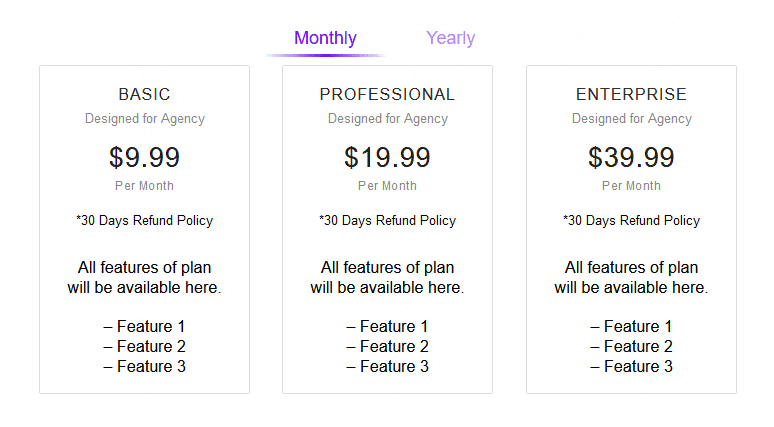This screenshot has width=774, height=427.
Task: Click the $9.99 price
Action: [x=144, y=157]
